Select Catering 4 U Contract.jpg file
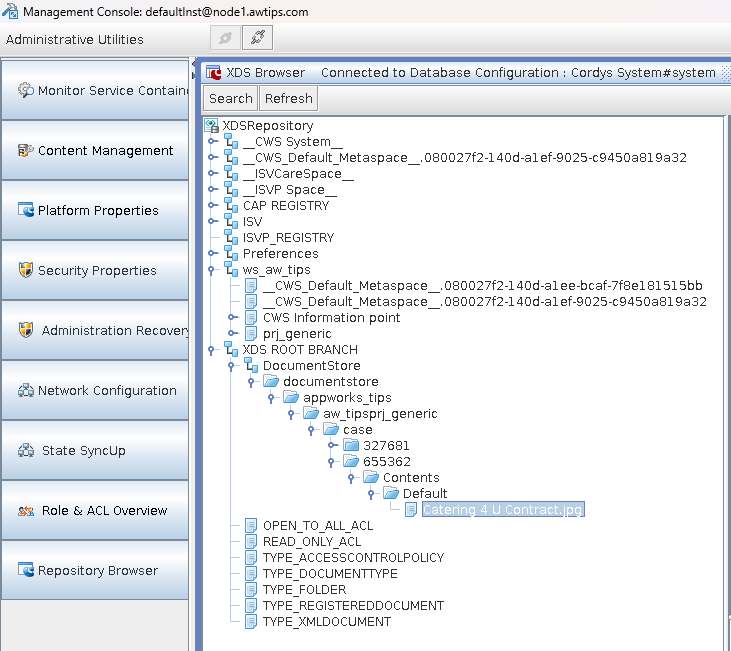 502,510
